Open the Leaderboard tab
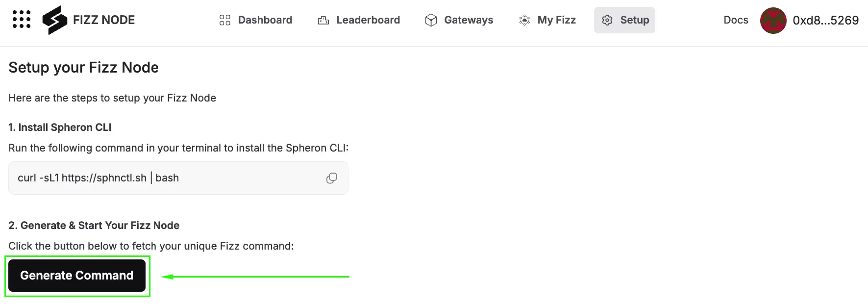 coord(368,20)
